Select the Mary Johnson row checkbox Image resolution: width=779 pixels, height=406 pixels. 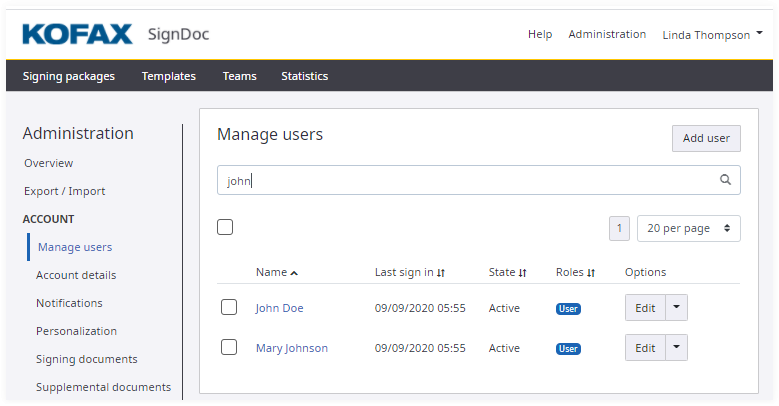[229, 347]
